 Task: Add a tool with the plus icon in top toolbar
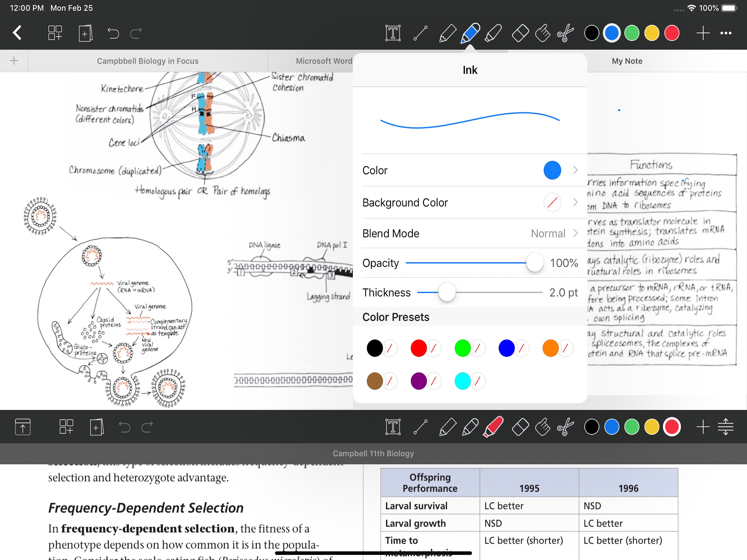click(703, 33)
